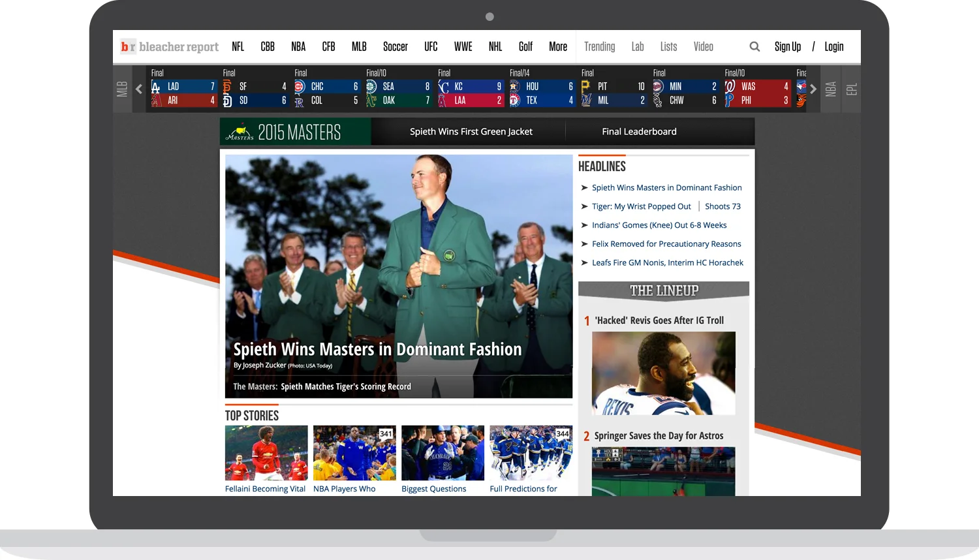The image size is (979, 560).
Task: Click the Giants SF team logo
Action: pos(227,86)
